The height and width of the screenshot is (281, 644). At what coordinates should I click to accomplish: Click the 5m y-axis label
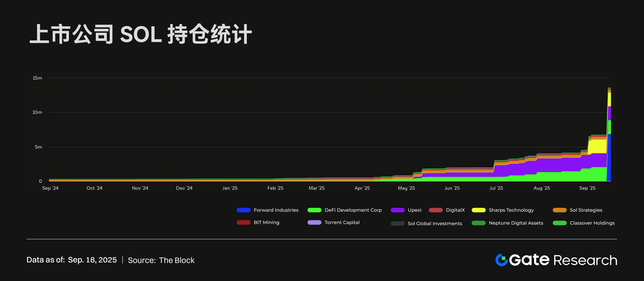click(x=38, y=147)
